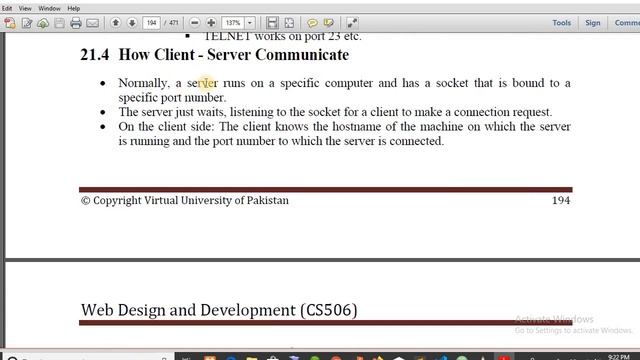Click the text 'specific port number.'
640x360 pixels.
tap(172, 98)
